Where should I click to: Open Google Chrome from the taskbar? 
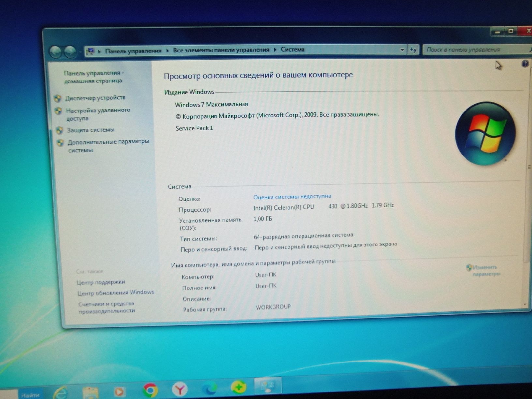tap(150, 390)
